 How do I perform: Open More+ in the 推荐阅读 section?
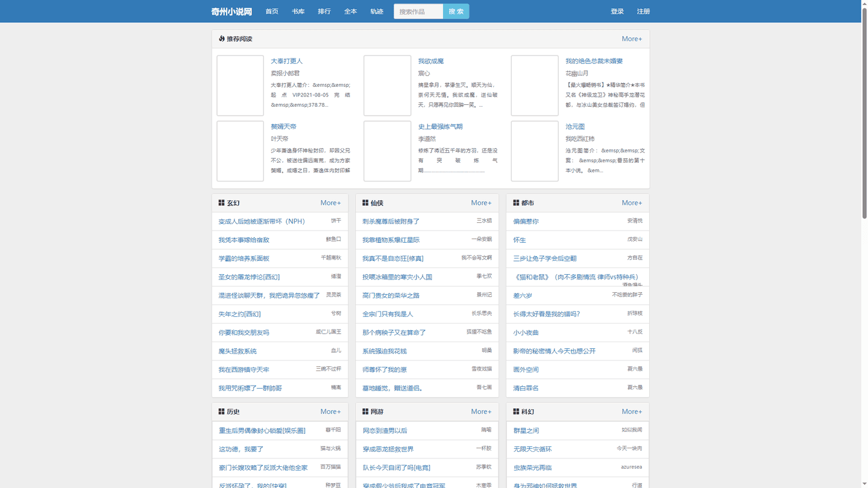[632, 39]
